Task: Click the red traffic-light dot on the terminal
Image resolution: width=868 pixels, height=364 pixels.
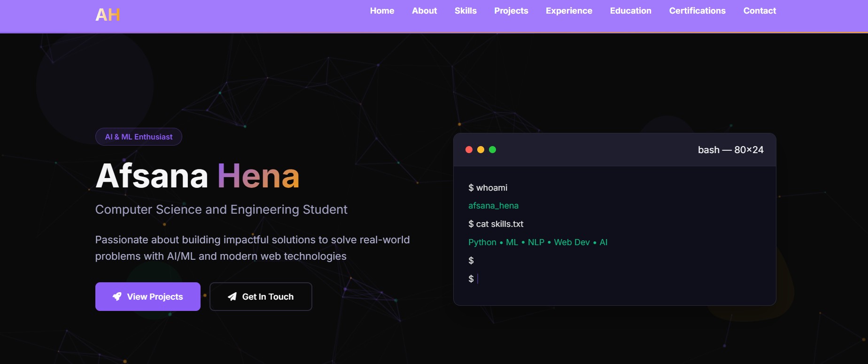Action: (469, 149)
